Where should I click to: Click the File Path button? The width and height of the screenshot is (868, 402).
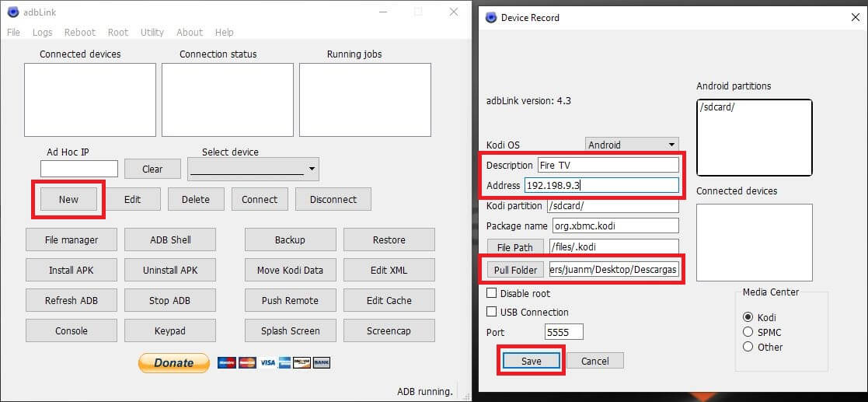click(515, 247)
